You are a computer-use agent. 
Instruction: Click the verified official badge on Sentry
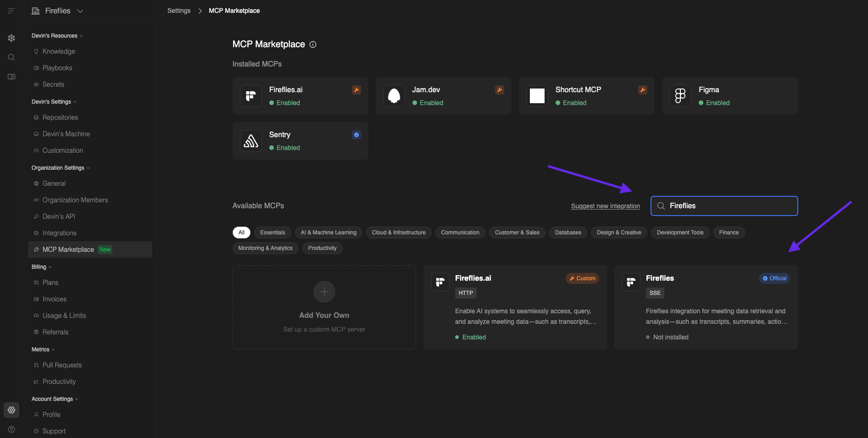[356, 135]
